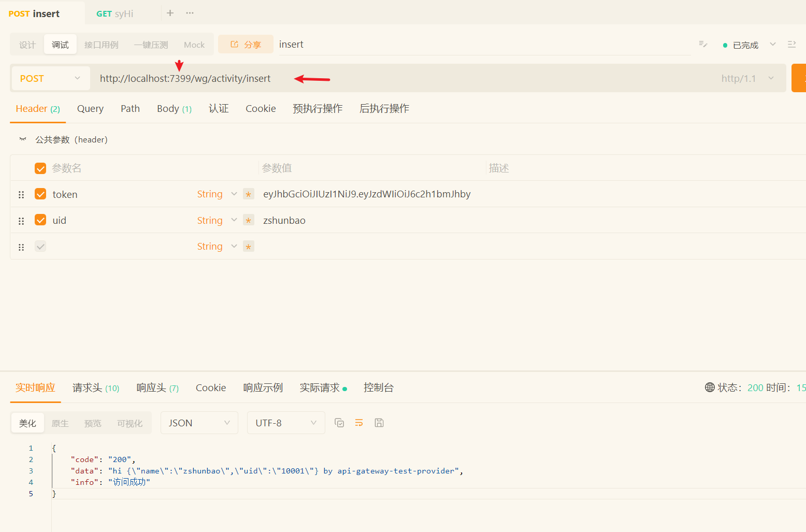Open the 请求头 response tab
Viewport: 806px width, 532px height.
point(95,388)
